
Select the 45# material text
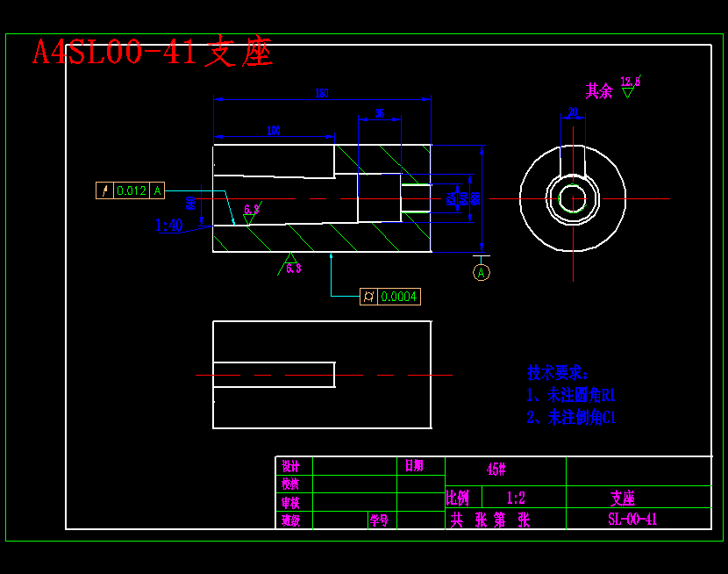(496, 470)
